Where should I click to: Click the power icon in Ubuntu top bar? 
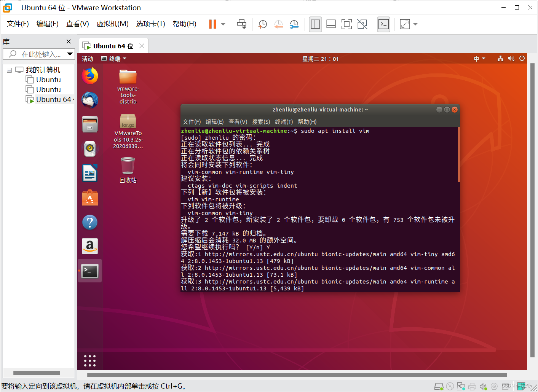[x=522, y=59]
